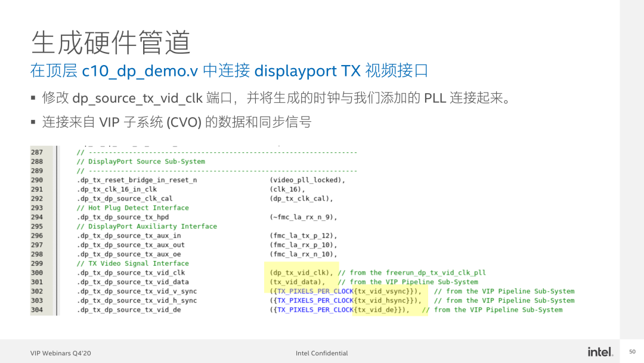Click '.dp_tx_dp_source_tx_vid_h_sync' port name
The height and width of the screenshot is (363, 644).
(137, 300)
